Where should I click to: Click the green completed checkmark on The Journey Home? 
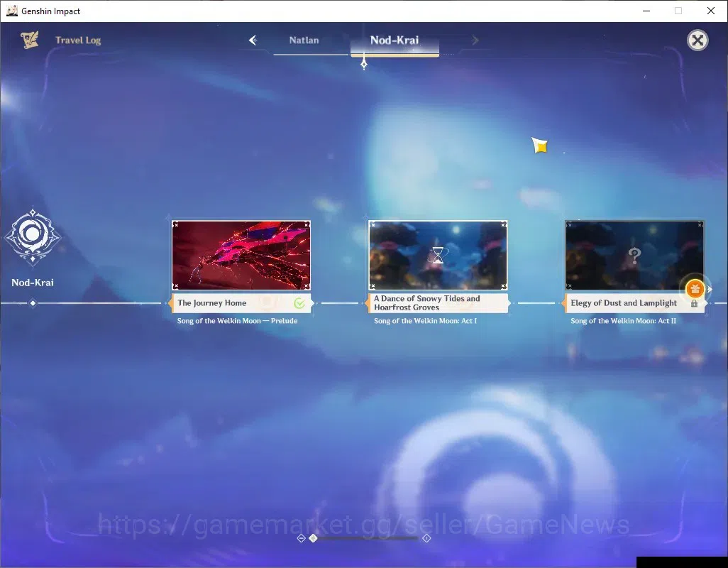tap(299, 303)
